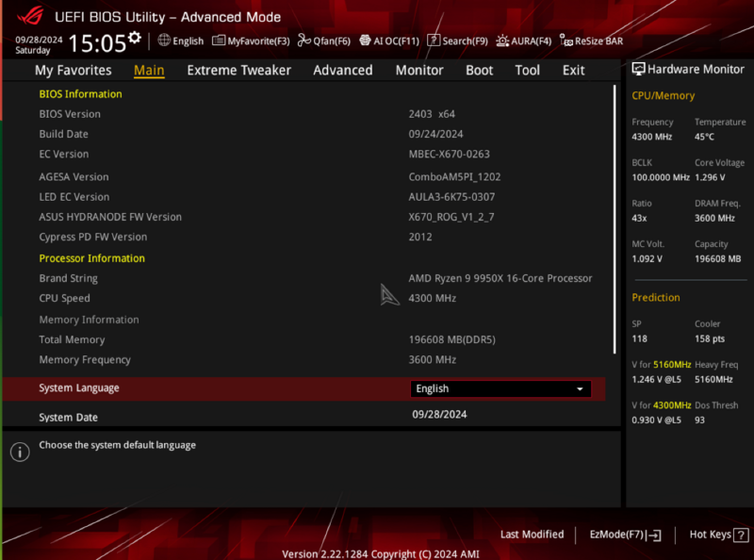Open Search(F9) question mark icon
Screen dimensions: 754x560
point(434,41)
